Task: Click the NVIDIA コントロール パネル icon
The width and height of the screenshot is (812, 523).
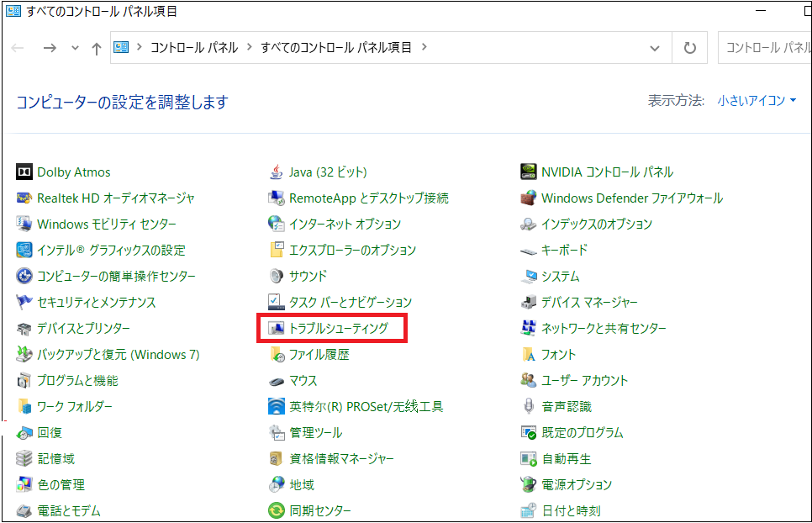Action: [x=528, y=172]
